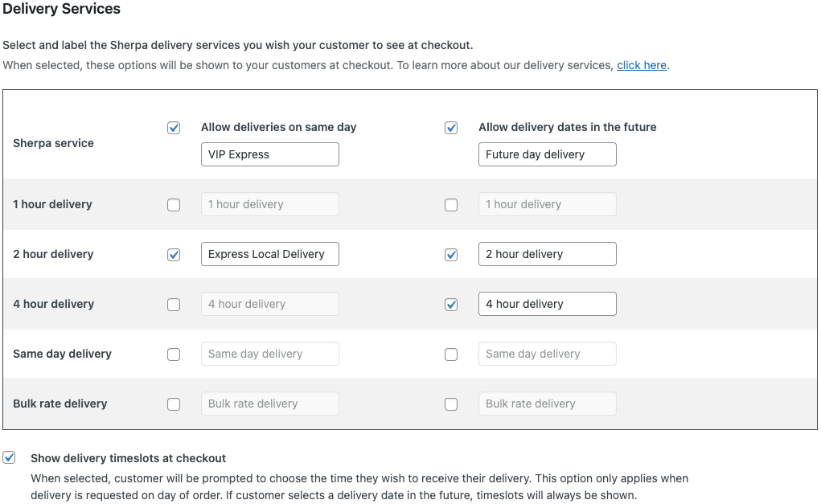Viewport: 821px width, 504px height.
Task: Enable same-day 1 hour delivery checkbox
Action: pyautogui.click(x=174, y=205)
